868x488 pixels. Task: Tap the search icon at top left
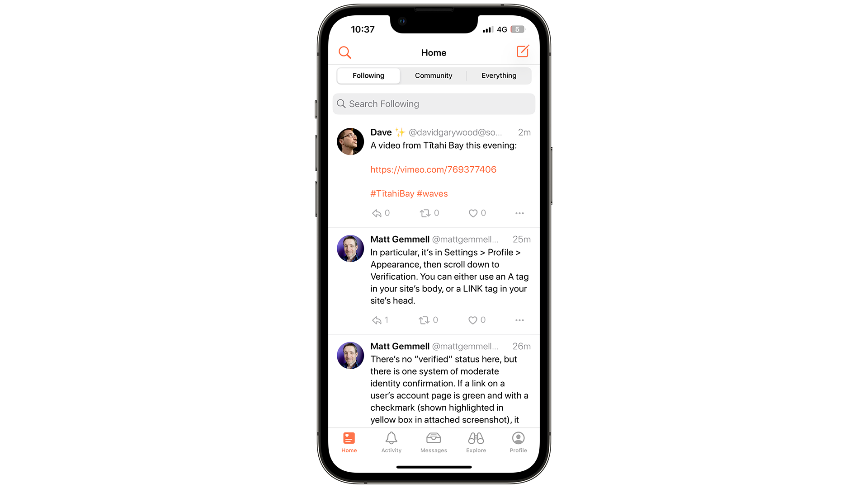[344, 52]
